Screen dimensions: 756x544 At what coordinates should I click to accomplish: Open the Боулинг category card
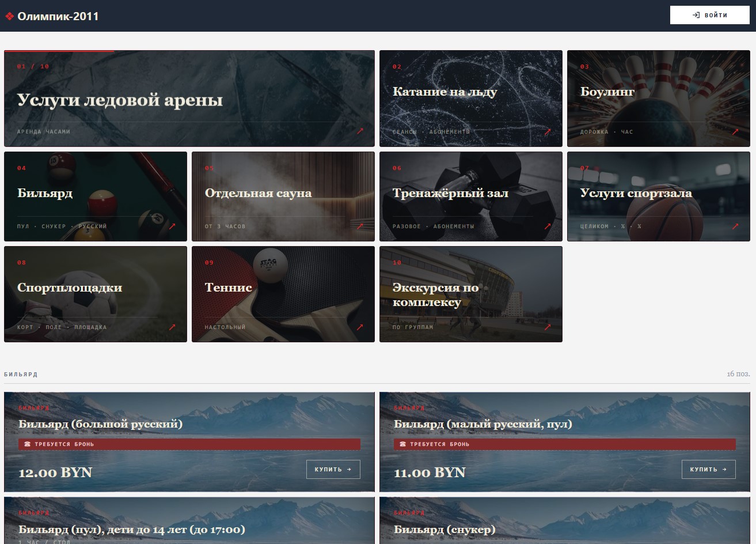(x=659, y=99)
